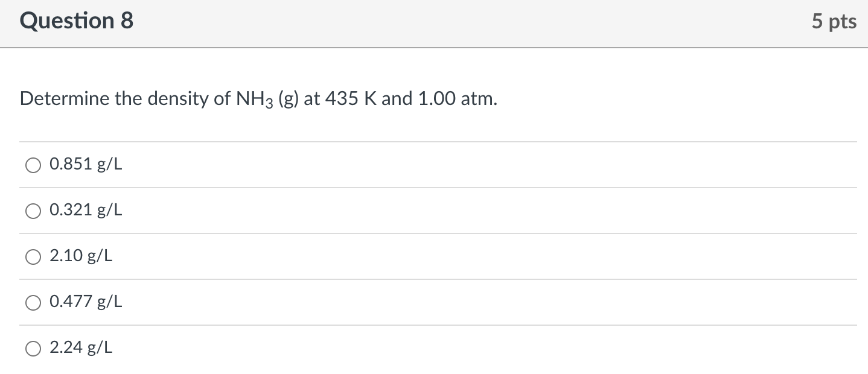Click the word "pts" in the header
868x374 pixels.
(x=842, y=23)
